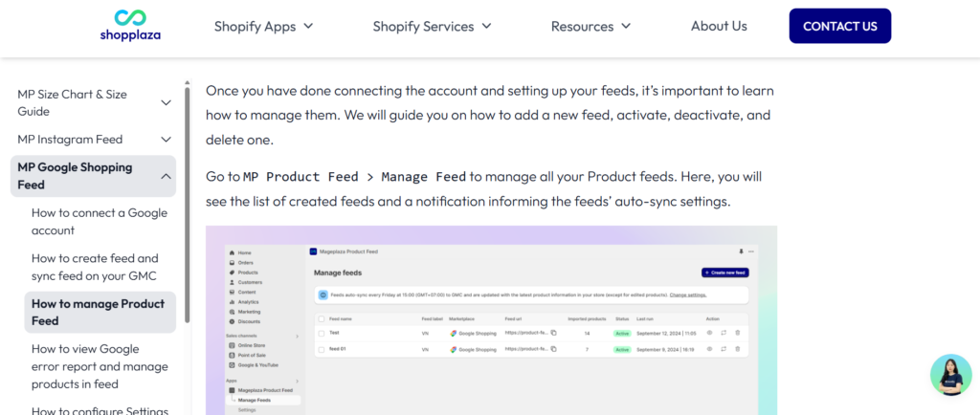Click the pin icon in screenshot header
This screenshot has height=415, width=980.
pyautogui.click(x=742, y=251)
